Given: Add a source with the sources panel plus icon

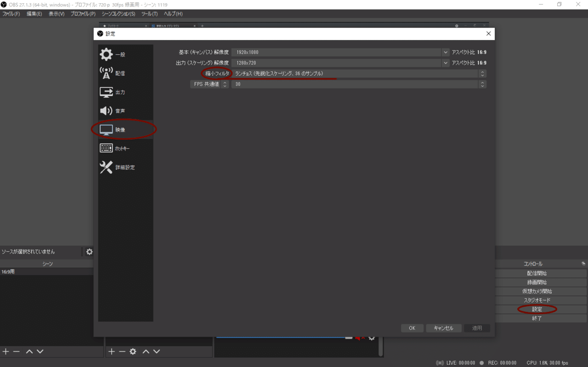Looking at the screenshot, I should coord(111,351).
